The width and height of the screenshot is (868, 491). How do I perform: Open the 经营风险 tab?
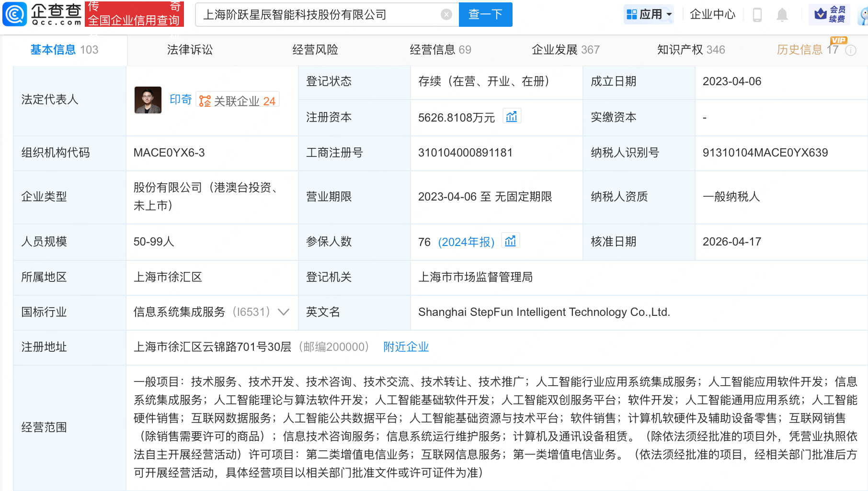pyautogui.click(x=315, y=50)
